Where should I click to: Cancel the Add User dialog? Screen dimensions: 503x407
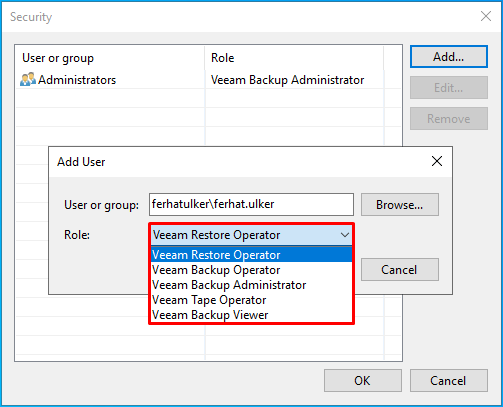click(400, 269)
